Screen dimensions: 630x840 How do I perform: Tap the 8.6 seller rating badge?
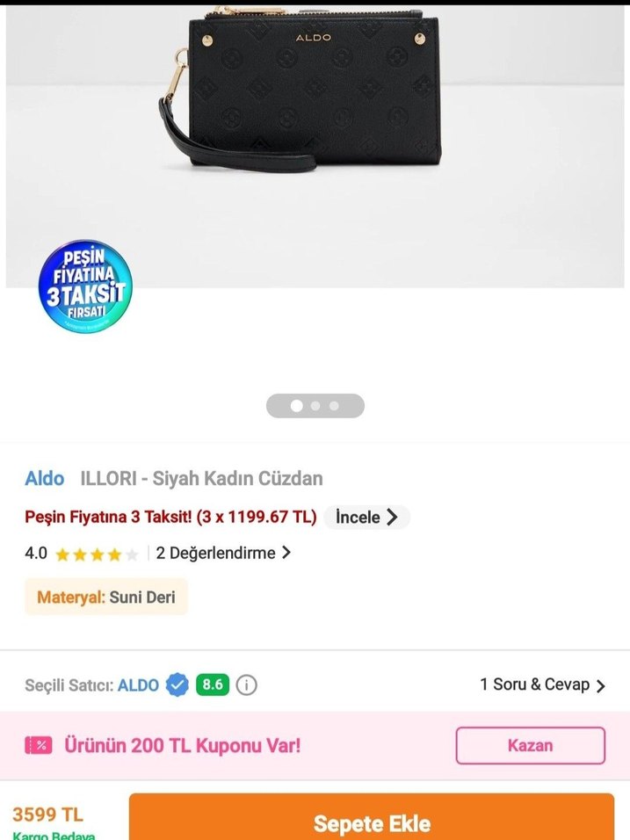point(213,684)
